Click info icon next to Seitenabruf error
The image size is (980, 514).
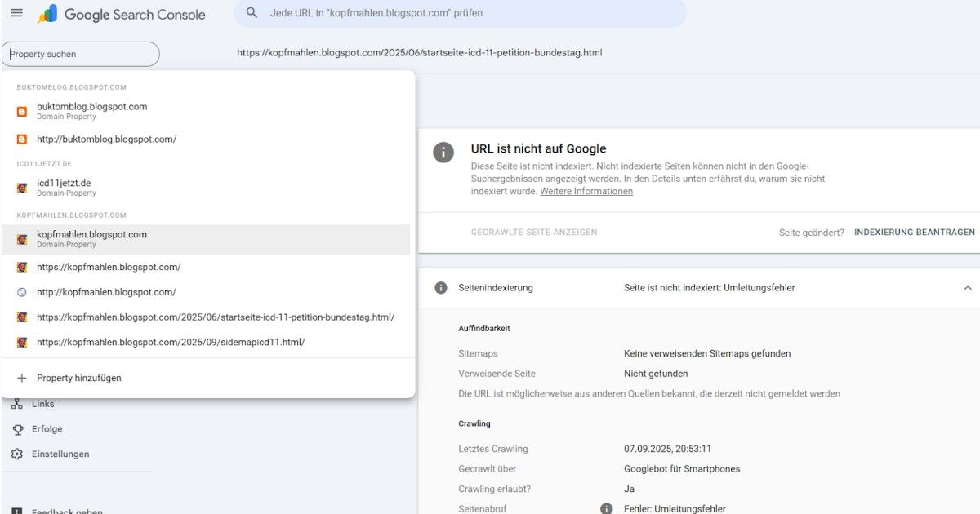pos(606,508)
